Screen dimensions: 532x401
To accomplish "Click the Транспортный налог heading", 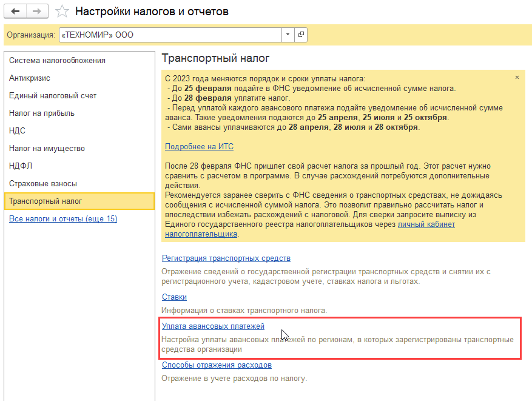I will pyautogui.click(x=215, y=58).
